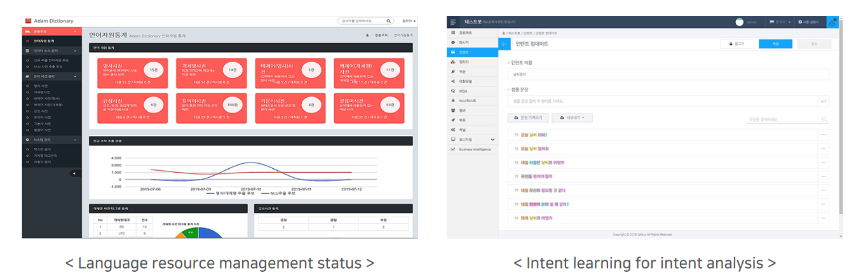Screen dimensions: 868x280
Task: Click the home icon in Adam Dictionary breadcrumb
Action: click(x=367, y=36)
